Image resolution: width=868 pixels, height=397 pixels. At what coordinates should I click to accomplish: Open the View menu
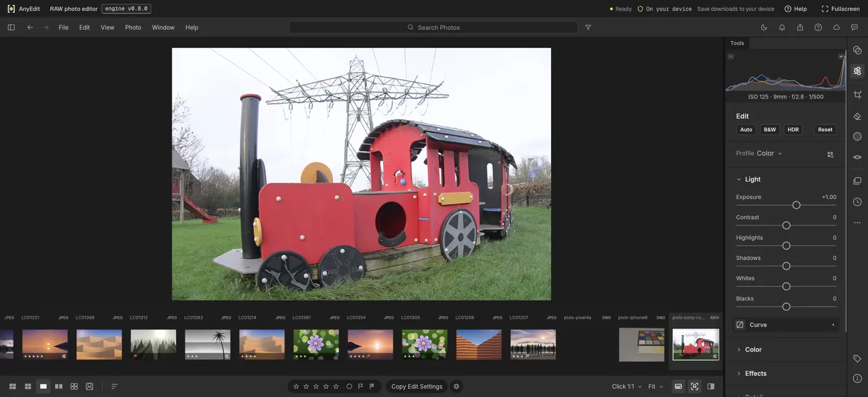pos(107,27)
